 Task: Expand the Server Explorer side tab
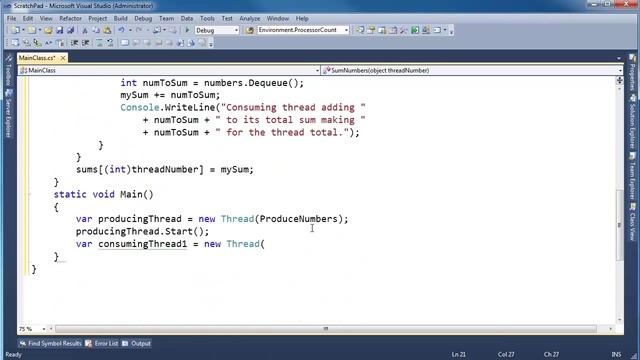point(9,113)
